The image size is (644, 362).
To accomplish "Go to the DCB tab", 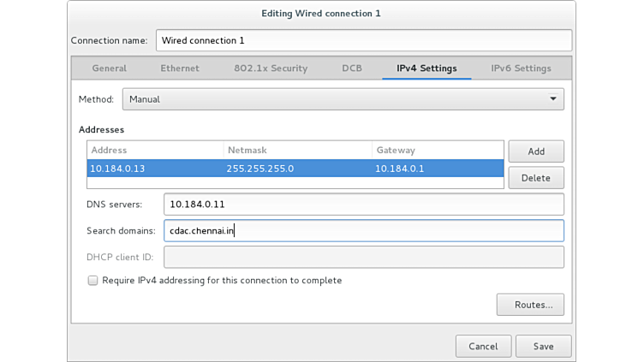I will pos(352,68).
